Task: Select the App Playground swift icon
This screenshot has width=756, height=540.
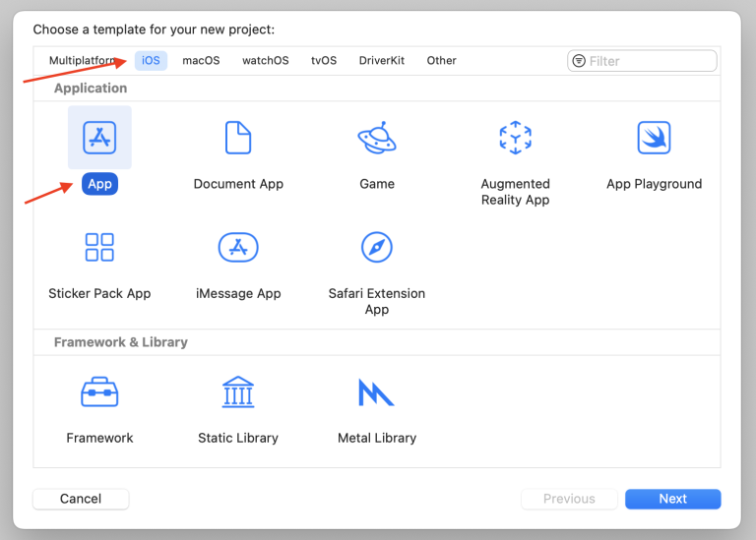Action: [x=654, y=138]
